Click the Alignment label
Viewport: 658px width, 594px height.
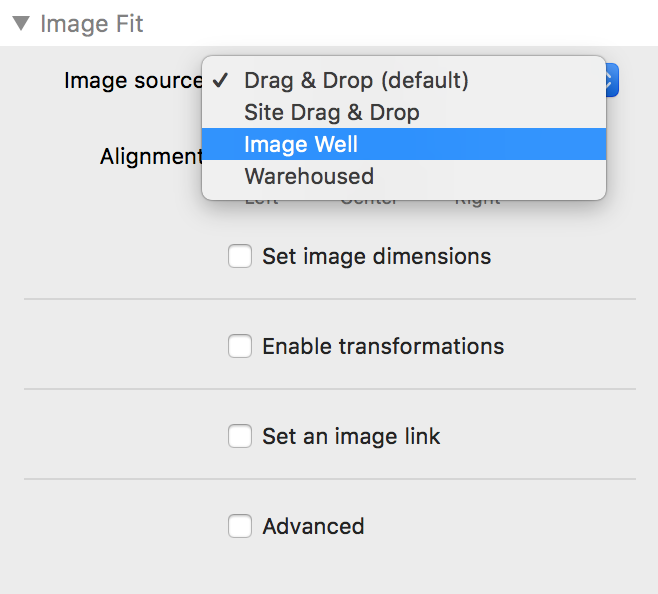click(151, 157)
